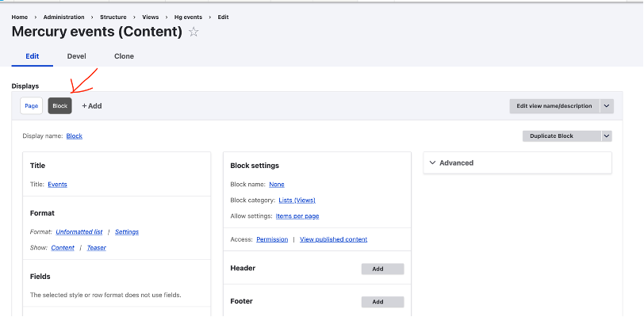
Task: Open the dropdown arrow beside Edit view name/description
Action: tap(607, 106)
